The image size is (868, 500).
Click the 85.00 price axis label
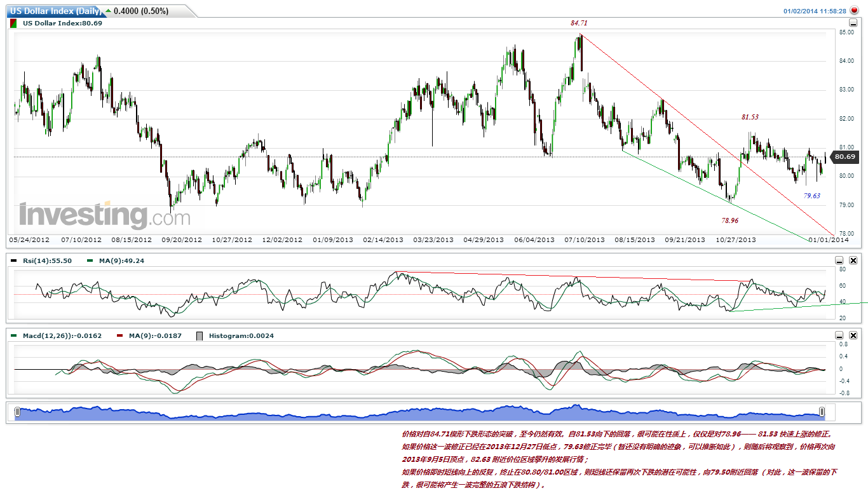[845, 32]
